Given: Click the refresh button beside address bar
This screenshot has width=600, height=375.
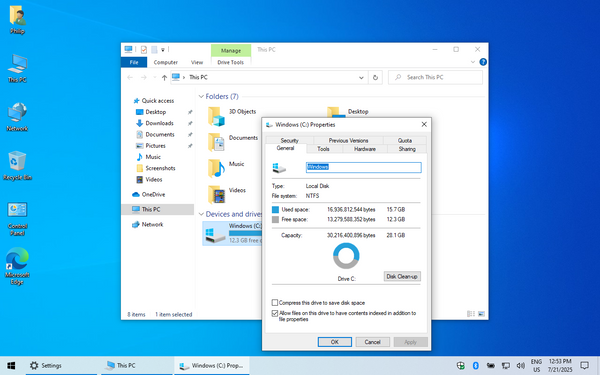Looking at the screenshot, I should point(375,77).
